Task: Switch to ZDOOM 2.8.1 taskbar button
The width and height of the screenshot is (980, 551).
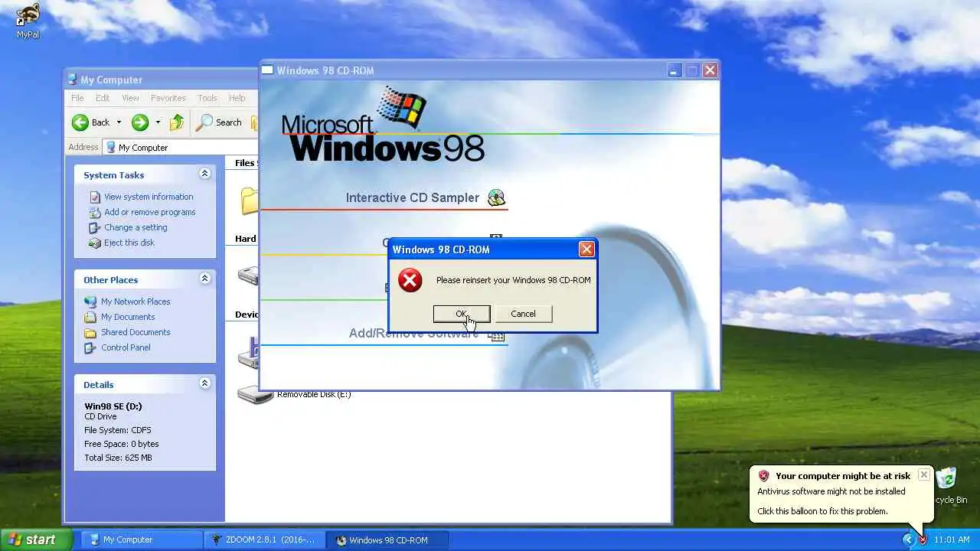Action: 264,540
